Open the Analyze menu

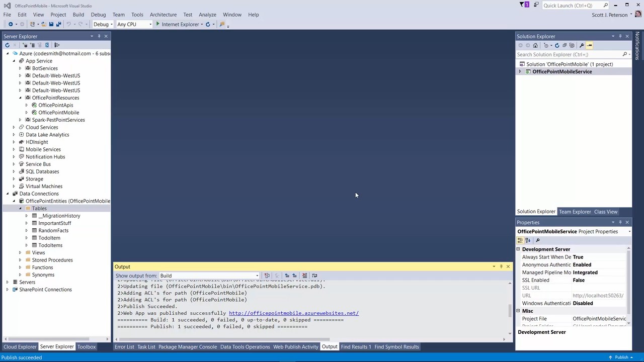(207, 15)
